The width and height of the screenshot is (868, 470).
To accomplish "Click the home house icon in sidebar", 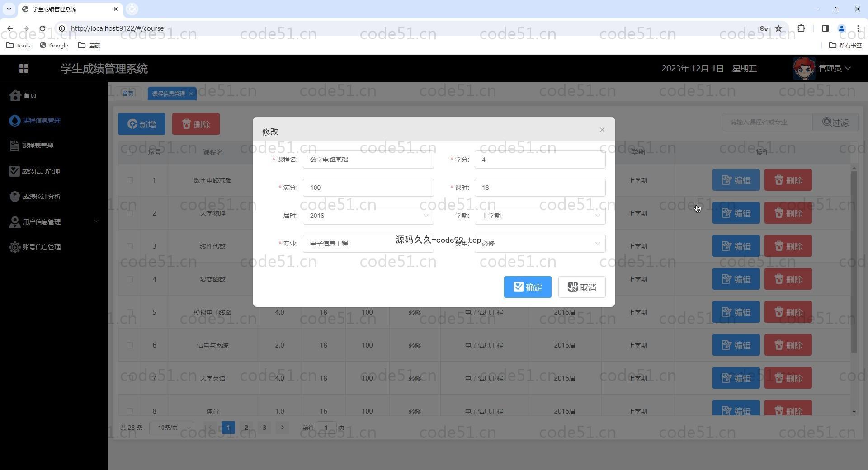I will [15, 95].
